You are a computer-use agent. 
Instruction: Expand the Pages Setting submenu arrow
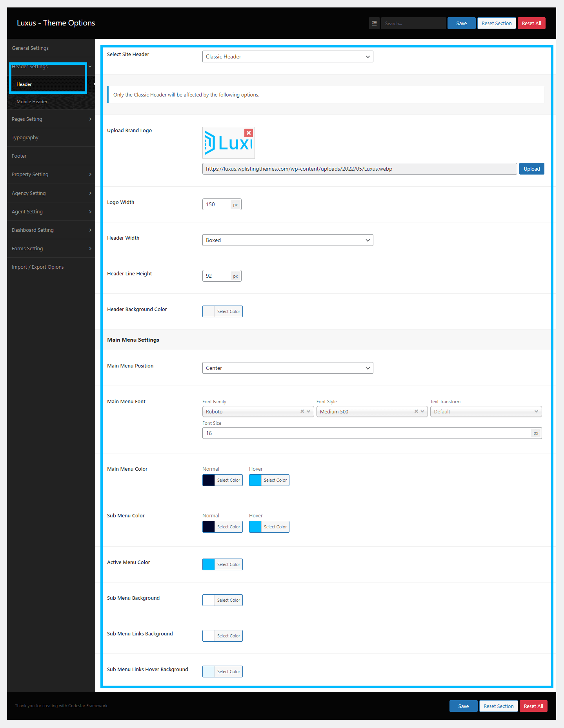tap(90, 119)
